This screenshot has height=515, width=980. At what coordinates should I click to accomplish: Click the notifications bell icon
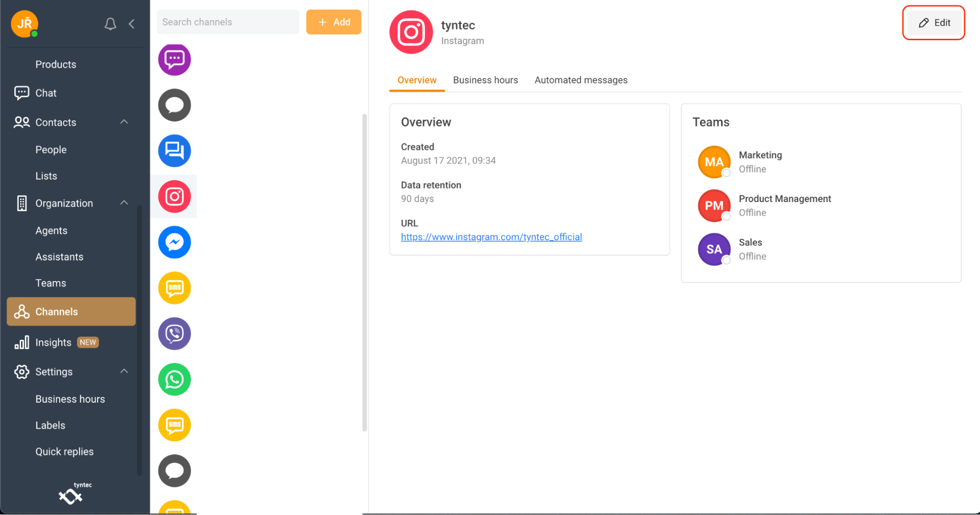(x=110, y=24)
